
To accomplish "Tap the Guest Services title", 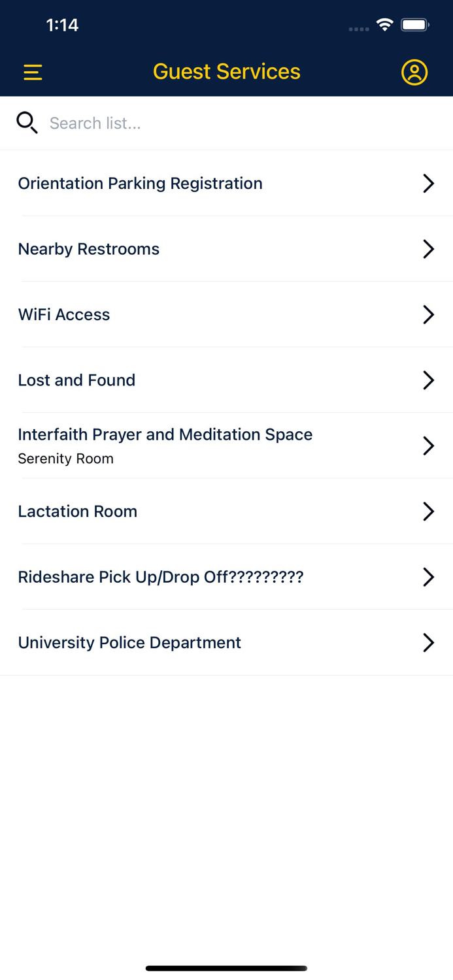I will [x=226, y=71].
